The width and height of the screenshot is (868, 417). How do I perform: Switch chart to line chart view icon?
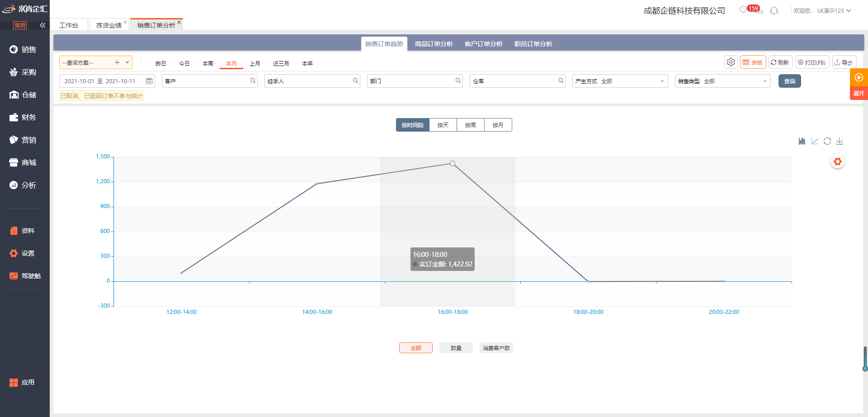tap(815, 141)
